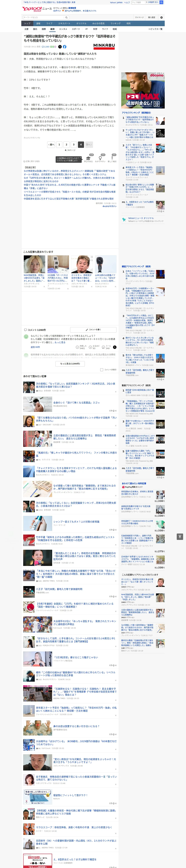Viewport: 186px width, 868px height.
Task: Open チャイナタウン化する湾岸タワマン article
Action: 76,469
